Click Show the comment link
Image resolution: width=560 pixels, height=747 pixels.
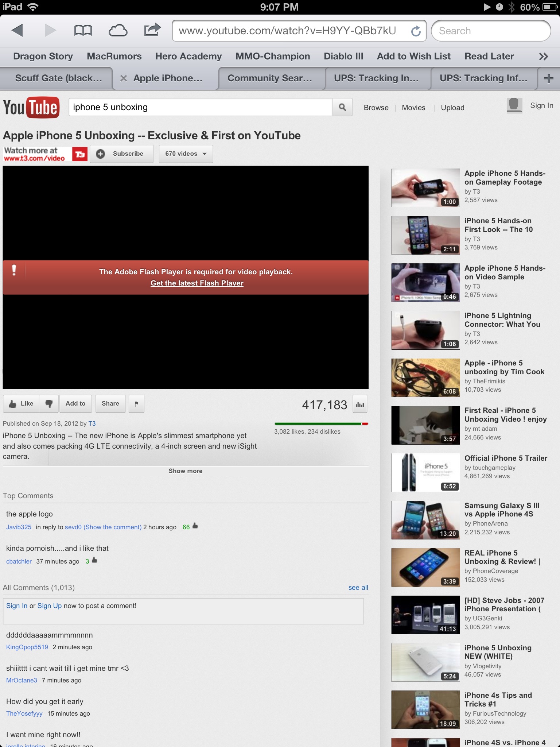[112, 527]
